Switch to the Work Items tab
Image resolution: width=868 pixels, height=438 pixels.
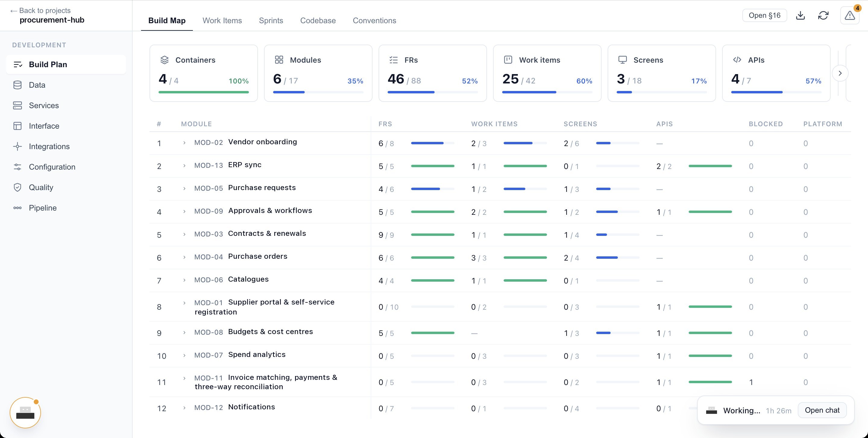pyautogui.click(x=222, y=20)
